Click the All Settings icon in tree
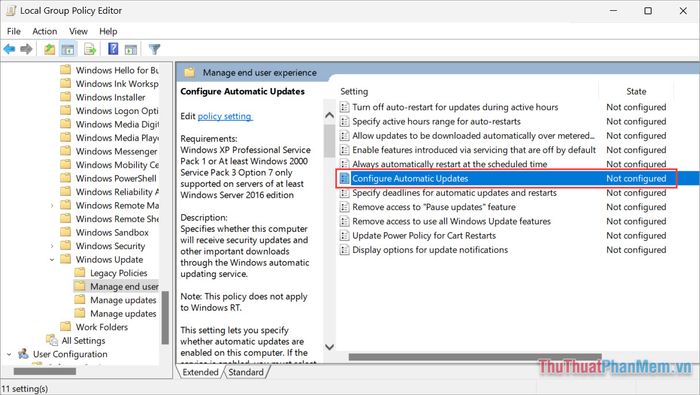700x395 pixels. click(x=52, y=340)
